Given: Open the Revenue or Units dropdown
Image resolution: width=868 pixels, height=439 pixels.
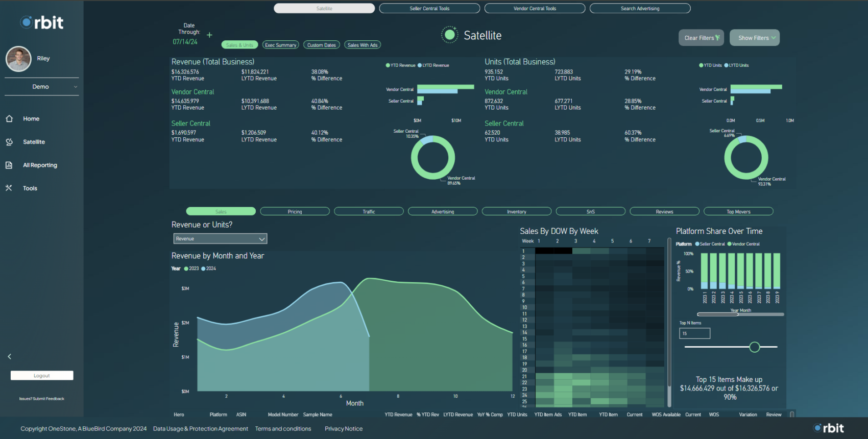Looking at the screenshot, I should [220, 238].
